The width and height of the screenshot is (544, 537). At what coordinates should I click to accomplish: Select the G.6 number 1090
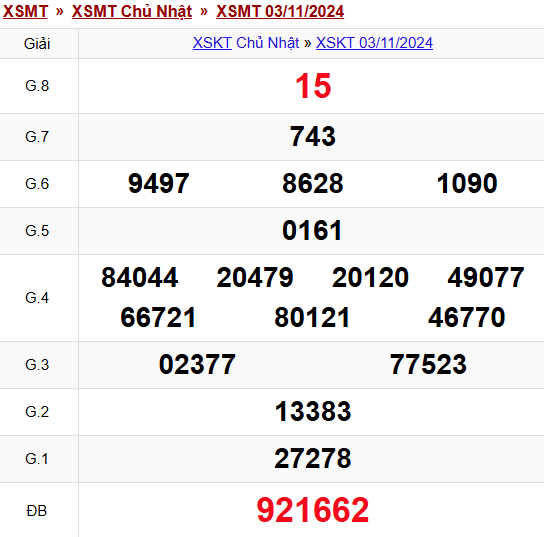467,184
